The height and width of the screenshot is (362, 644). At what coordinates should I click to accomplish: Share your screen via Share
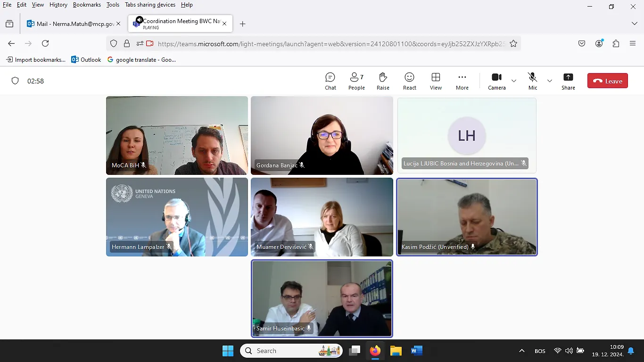point(568,81)
